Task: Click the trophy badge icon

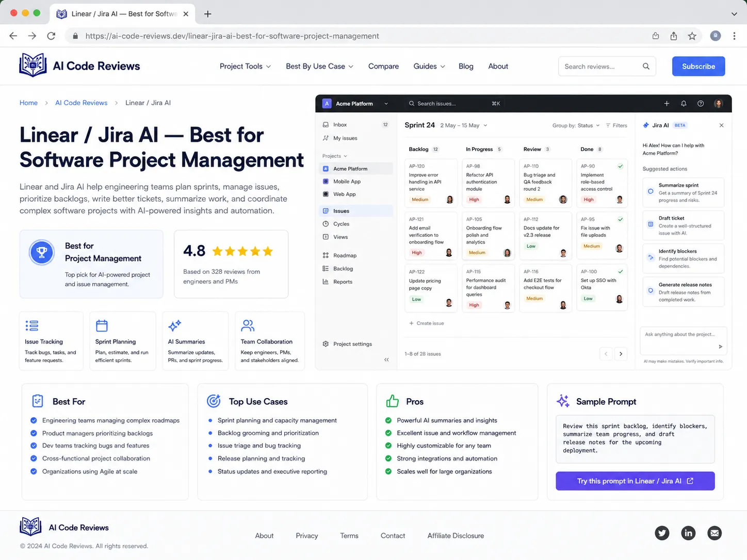Action: coord(42,252)
